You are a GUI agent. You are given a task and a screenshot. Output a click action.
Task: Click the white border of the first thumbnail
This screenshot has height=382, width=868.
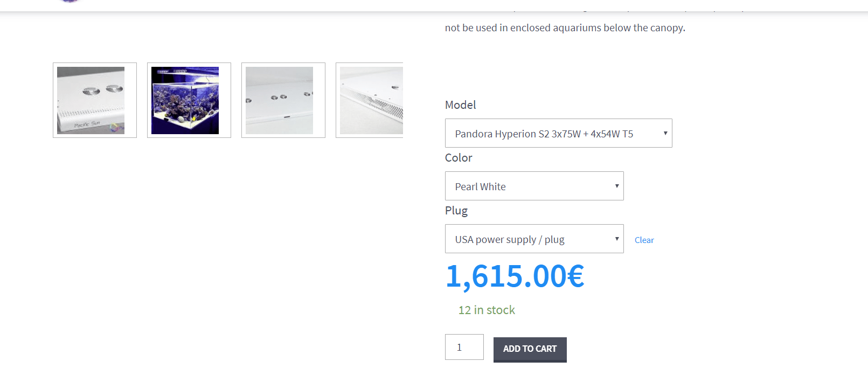tap(55, 100)
